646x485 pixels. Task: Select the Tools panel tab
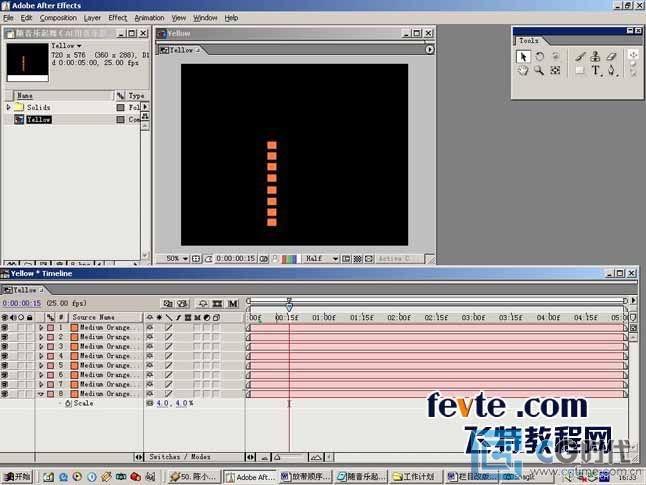tap(529, 41)
